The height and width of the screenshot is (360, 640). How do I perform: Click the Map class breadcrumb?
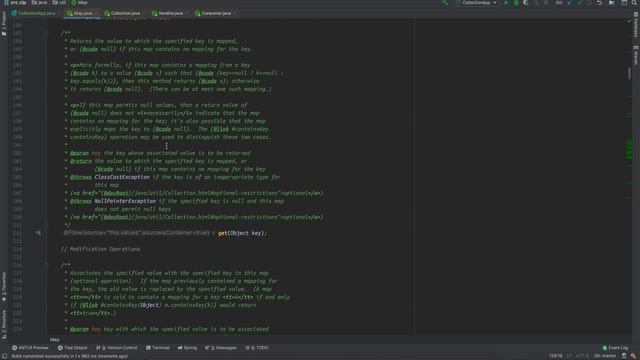80,2
